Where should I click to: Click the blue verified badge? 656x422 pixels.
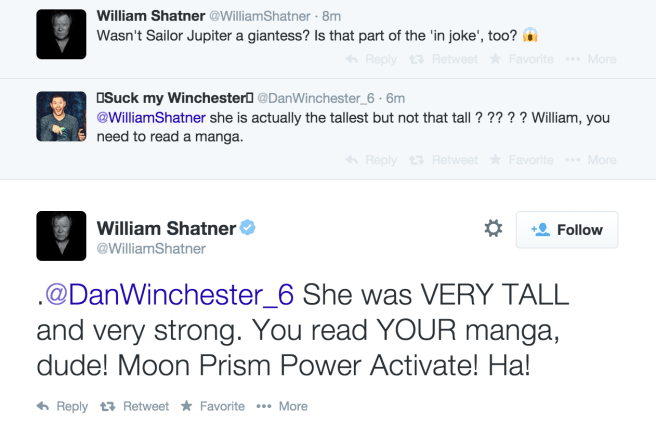(x=248, y=228)
